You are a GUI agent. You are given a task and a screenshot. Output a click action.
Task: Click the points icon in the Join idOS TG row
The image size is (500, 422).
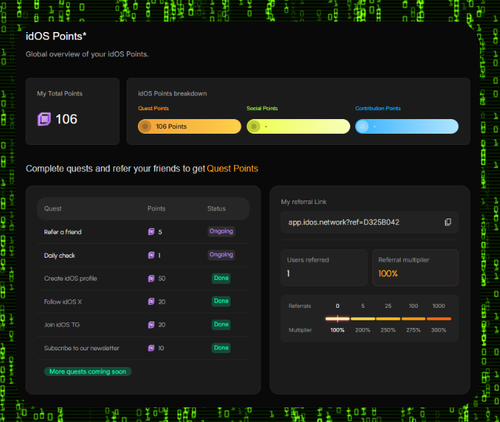coord(151,325)
